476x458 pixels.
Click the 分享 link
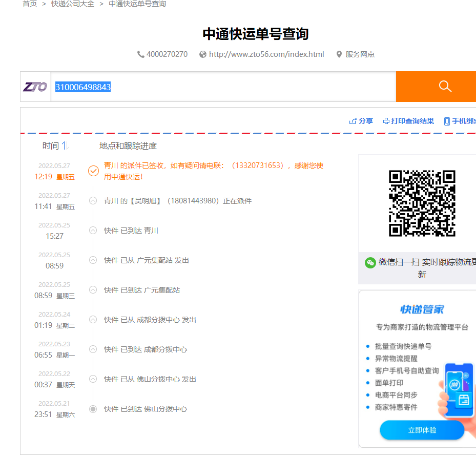366,121
